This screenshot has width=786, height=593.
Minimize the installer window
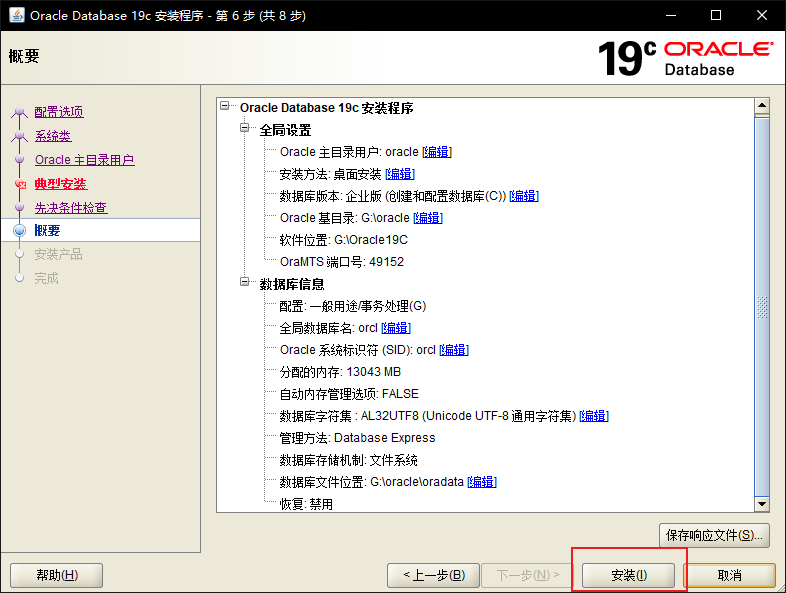click(x=671, y=15)
